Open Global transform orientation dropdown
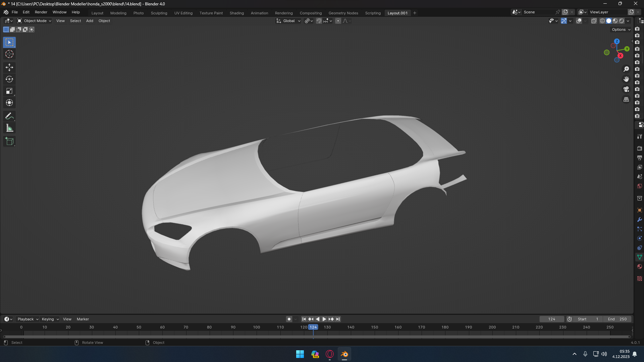The width and height of the screenshot is (644, 362). (x=288, y=21)
